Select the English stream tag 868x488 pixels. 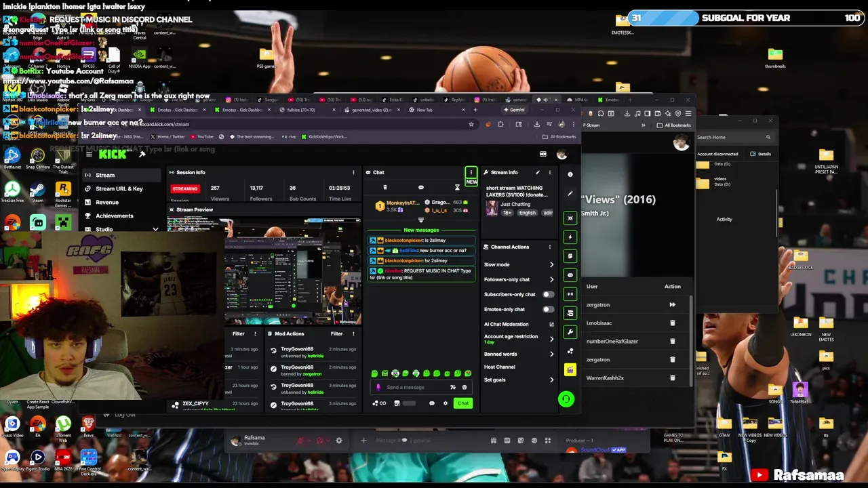(x=527, y=213)
